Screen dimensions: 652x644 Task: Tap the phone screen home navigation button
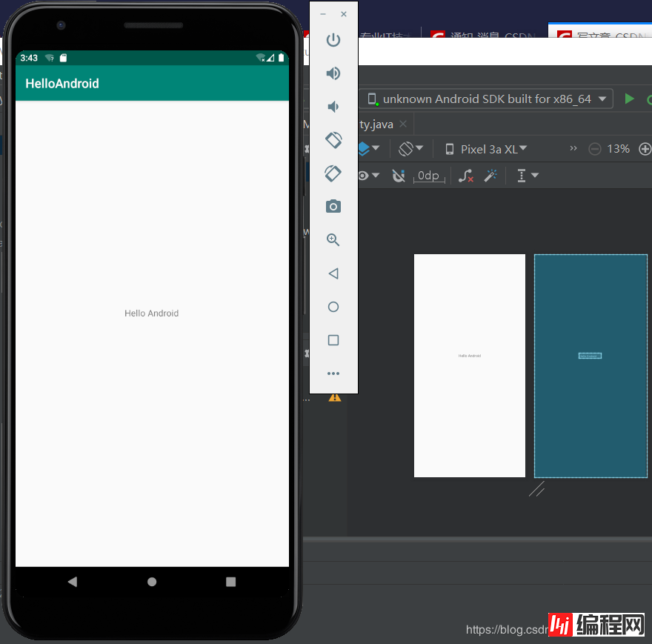point(152,582)
